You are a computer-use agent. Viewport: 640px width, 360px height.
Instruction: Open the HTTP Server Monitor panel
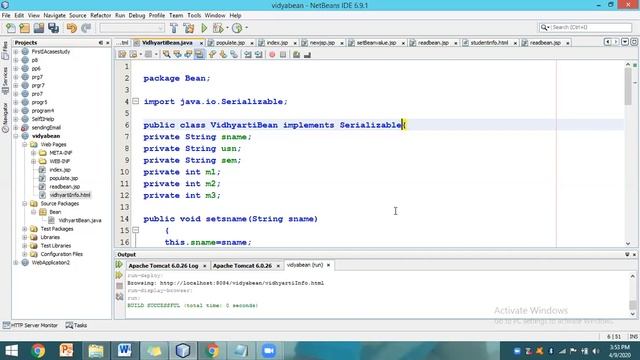pyautogui.click(x=30, y=325)
